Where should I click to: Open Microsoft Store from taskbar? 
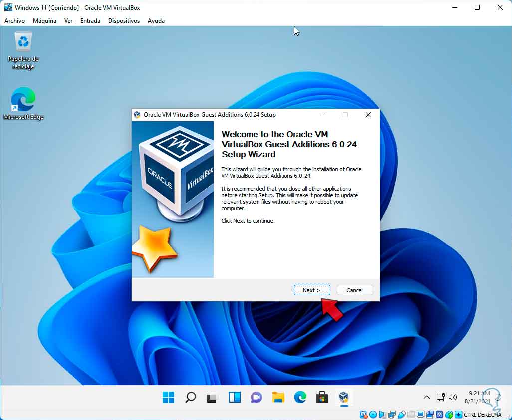point(322,397)
